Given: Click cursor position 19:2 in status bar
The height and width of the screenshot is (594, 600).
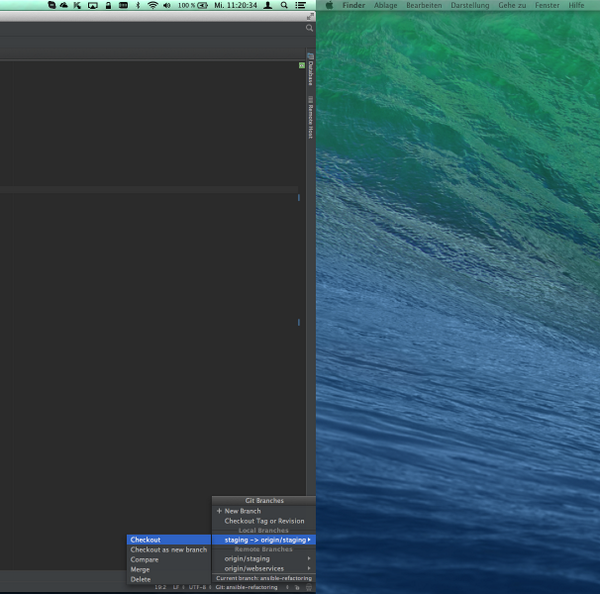Looking at the screenshot, I should [160, 587].
